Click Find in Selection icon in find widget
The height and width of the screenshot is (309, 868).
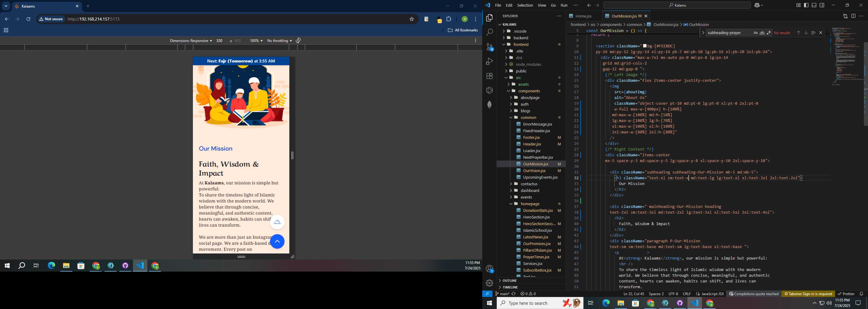(x=813, y=33)
